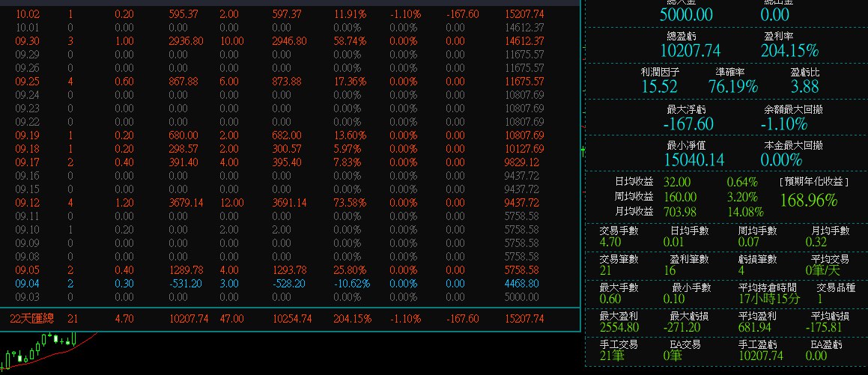The height and width of the screenshot is (375, 868).
Task: Select the 682.00 total value
Action: click(287, 135)
